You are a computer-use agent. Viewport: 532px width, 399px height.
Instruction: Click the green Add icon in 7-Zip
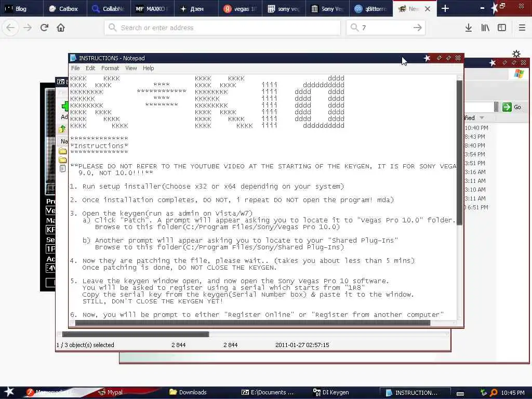pyautogui.click(x=64, y=106)
